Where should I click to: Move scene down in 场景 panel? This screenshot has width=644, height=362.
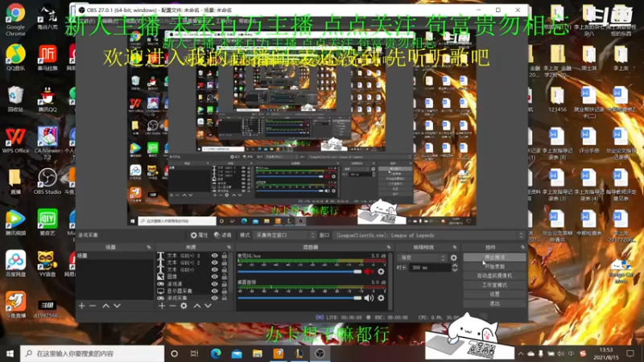[x=117, y=306]
